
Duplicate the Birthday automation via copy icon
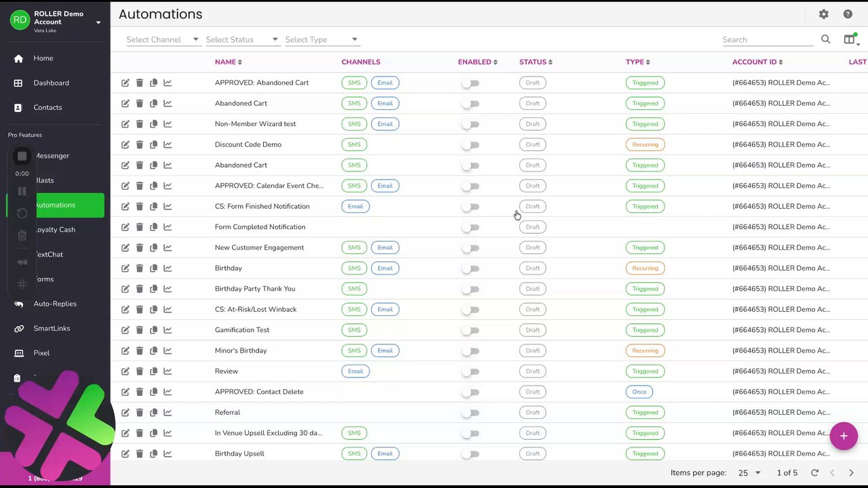[154, 268]
